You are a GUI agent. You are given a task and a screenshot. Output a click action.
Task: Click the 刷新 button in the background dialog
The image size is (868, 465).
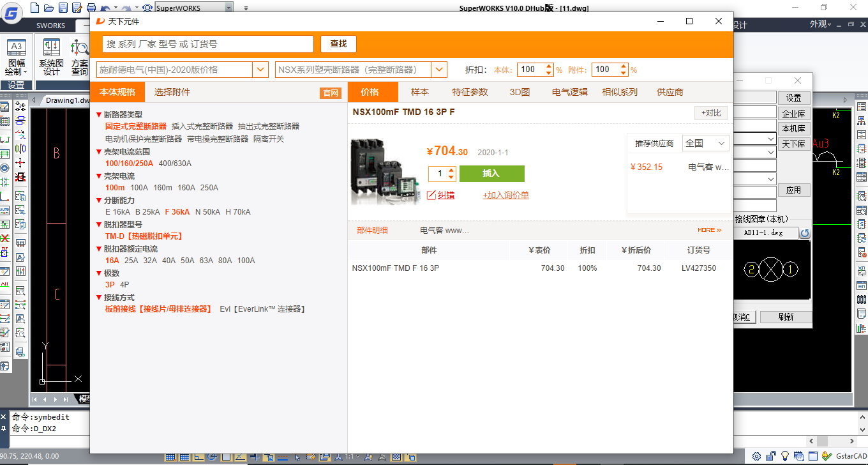tap(786, 317)
